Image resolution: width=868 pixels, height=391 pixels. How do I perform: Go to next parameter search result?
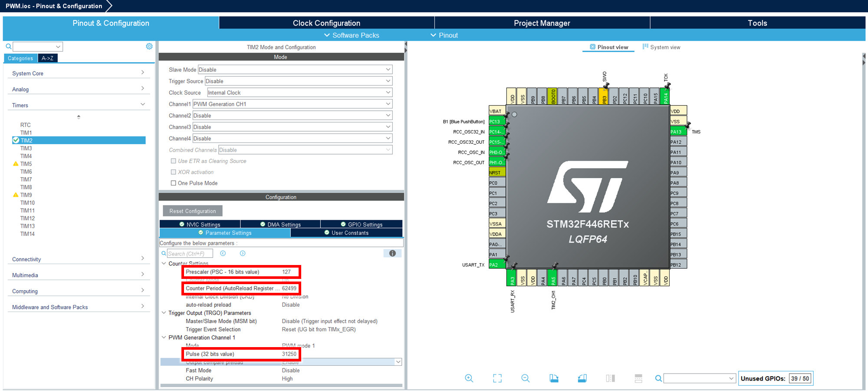[243, 253]
